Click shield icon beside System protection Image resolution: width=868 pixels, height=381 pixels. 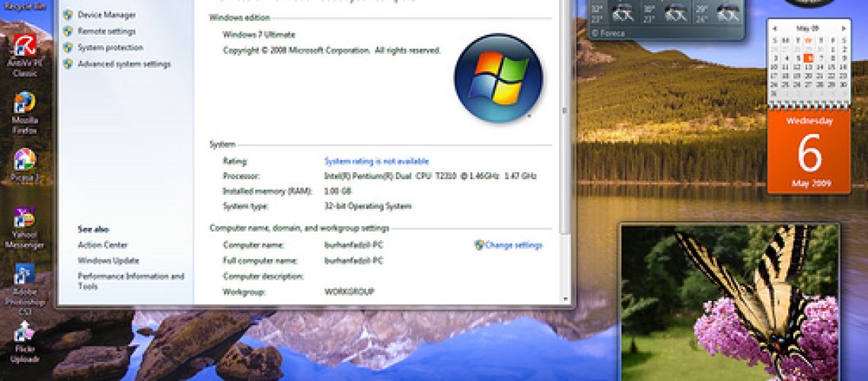click(x=68, y=47)
